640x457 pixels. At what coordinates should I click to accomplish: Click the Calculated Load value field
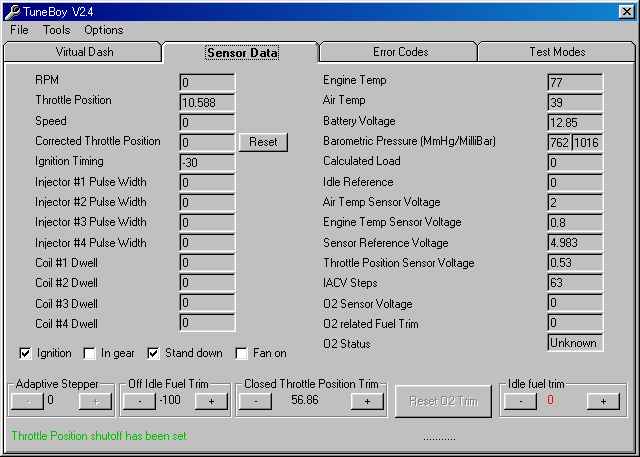[x=575, y=162]
